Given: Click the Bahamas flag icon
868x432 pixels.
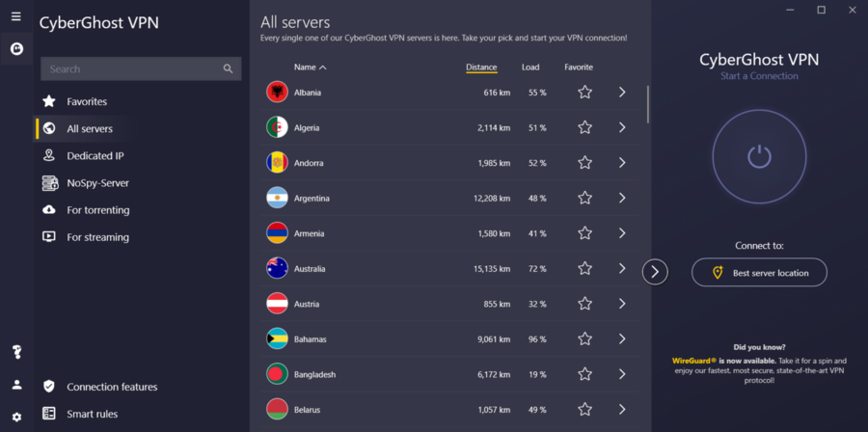Looking at the screenshot, I should 277,339.
